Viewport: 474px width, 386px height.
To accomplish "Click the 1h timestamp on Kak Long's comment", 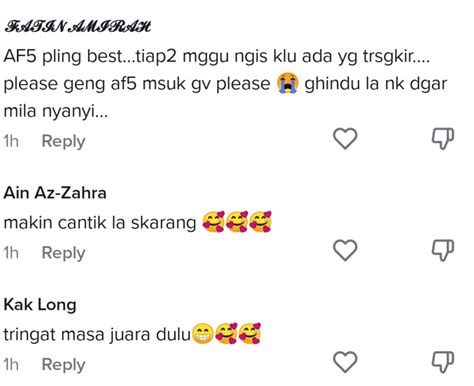I will tap(11, 365).
